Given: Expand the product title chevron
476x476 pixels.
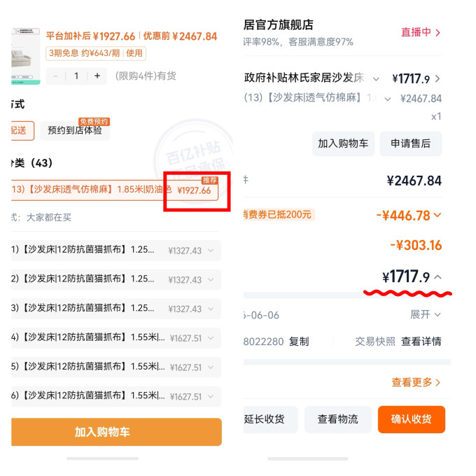Looking at the screenshot, I should click(376, 79).
